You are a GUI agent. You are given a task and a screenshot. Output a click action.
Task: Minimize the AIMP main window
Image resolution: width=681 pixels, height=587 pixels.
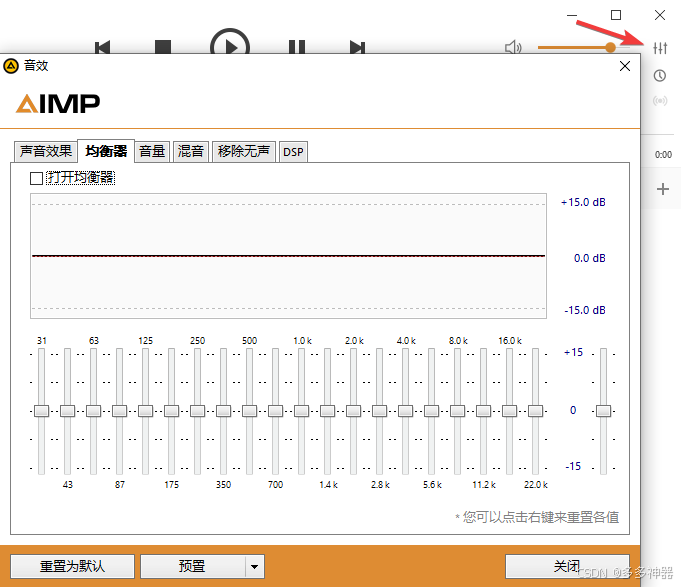tap(572, 15)
